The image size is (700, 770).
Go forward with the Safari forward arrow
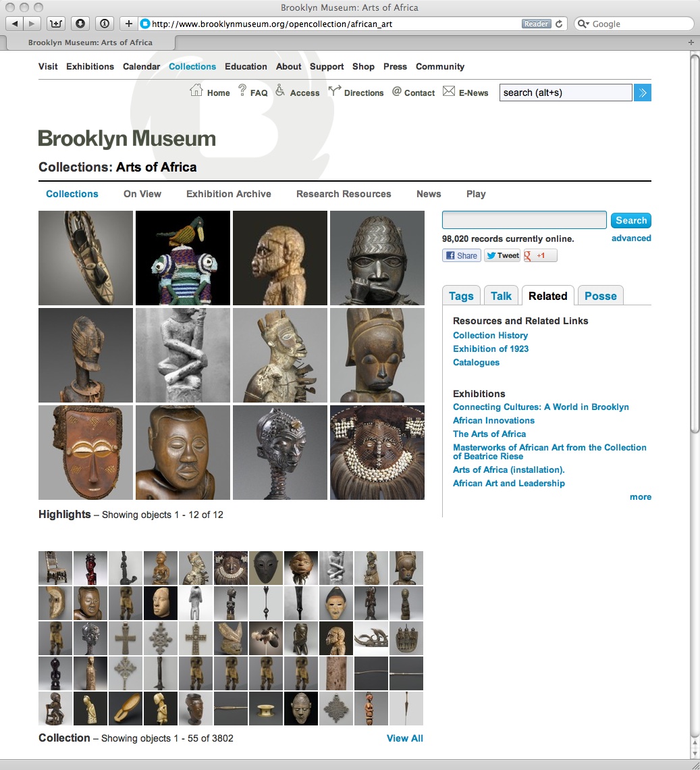(x=32, y=24)
